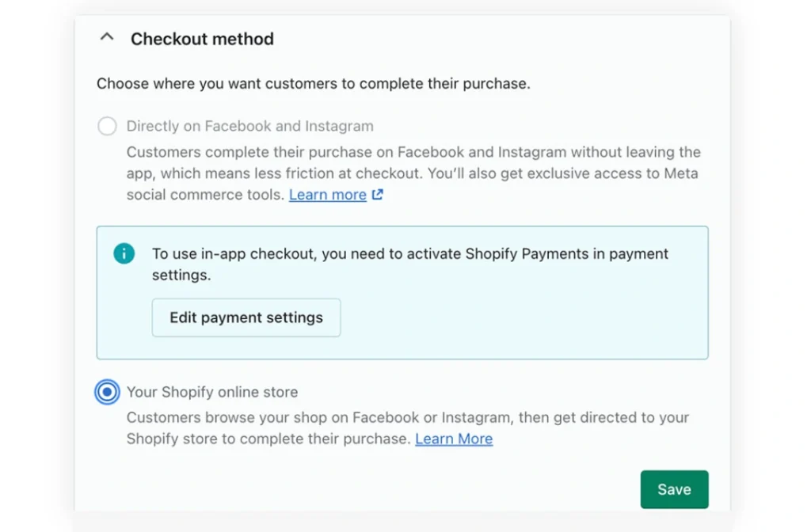Click the green "Save" button
Image resolution: width=811 pixels, height=532 pixels.
click(674, 489)
